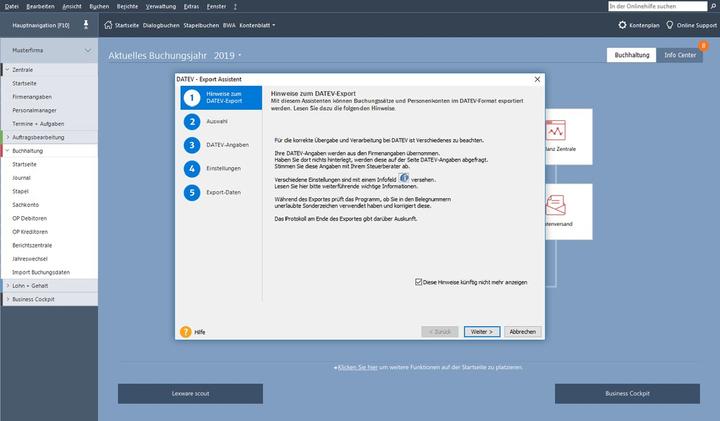Click the Weiter button
720x421 pixels.
[x=482, y=331]
